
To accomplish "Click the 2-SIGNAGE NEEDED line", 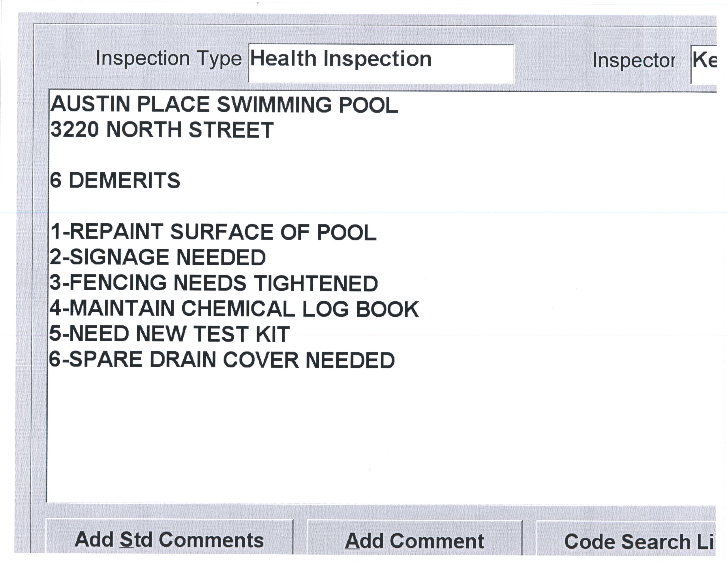I will (x=158, y=257).
